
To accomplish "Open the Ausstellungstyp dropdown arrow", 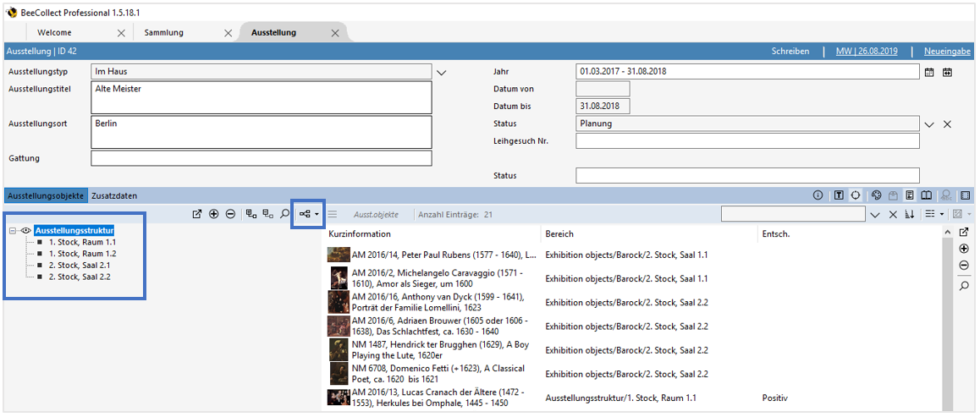I will (x=441, y=73).
